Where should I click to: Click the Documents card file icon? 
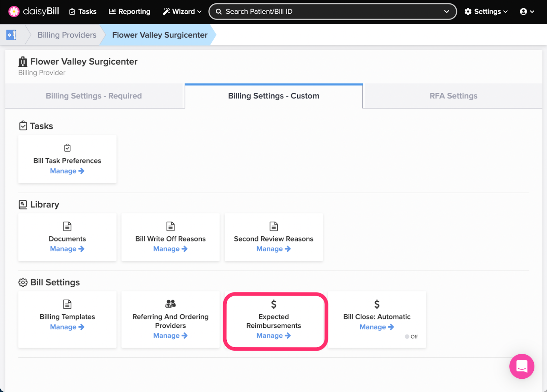coord(67,226)
